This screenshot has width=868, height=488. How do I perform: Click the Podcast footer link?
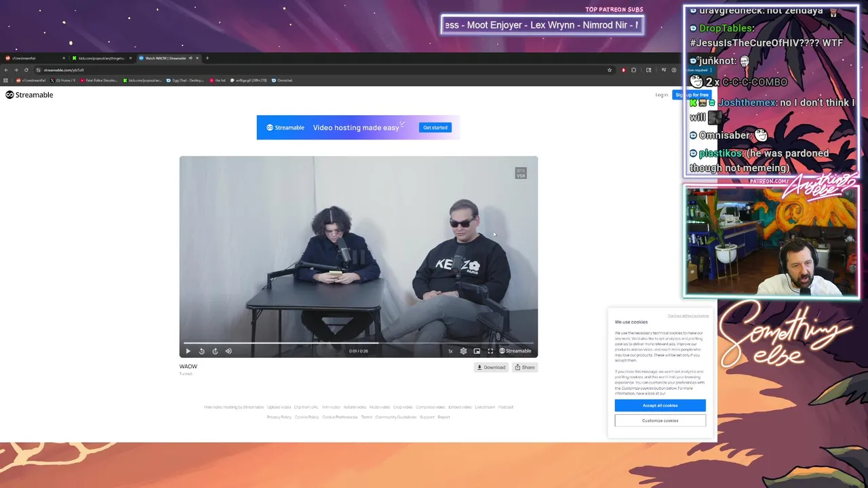point(506,407)
